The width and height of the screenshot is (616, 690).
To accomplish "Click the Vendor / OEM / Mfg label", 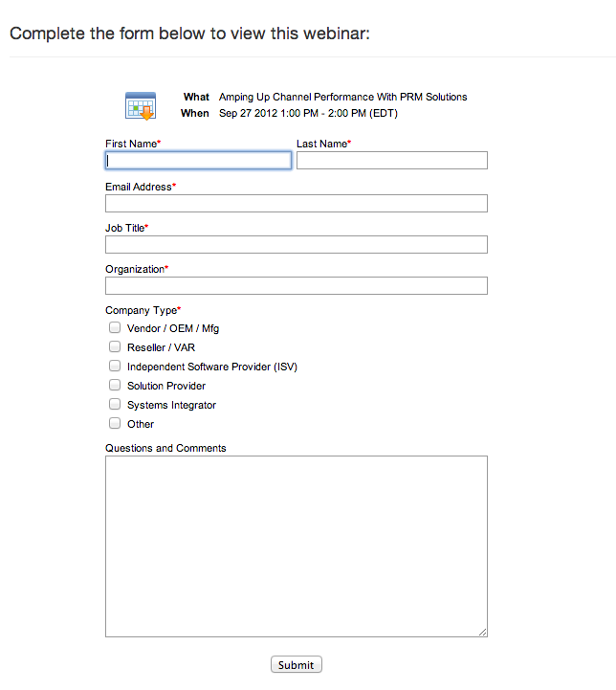I will [x=173, y=328].
